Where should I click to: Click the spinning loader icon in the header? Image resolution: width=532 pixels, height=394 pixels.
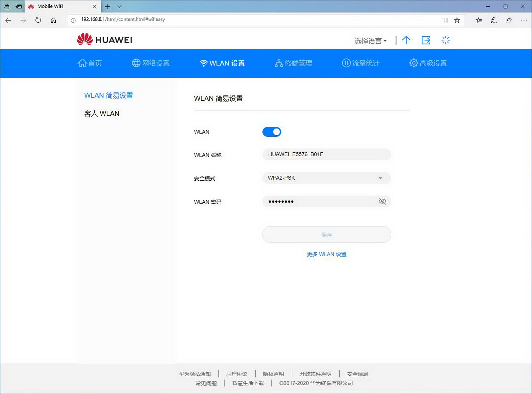[x=445, y=40]
